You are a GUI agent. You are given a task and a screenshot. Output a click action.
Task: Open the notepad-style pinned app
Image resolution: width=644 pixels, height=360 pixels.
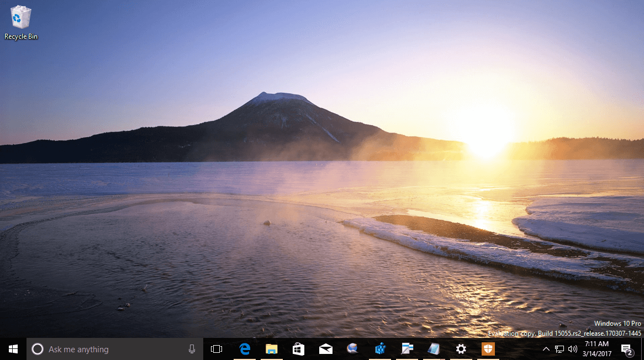[434, 348]
